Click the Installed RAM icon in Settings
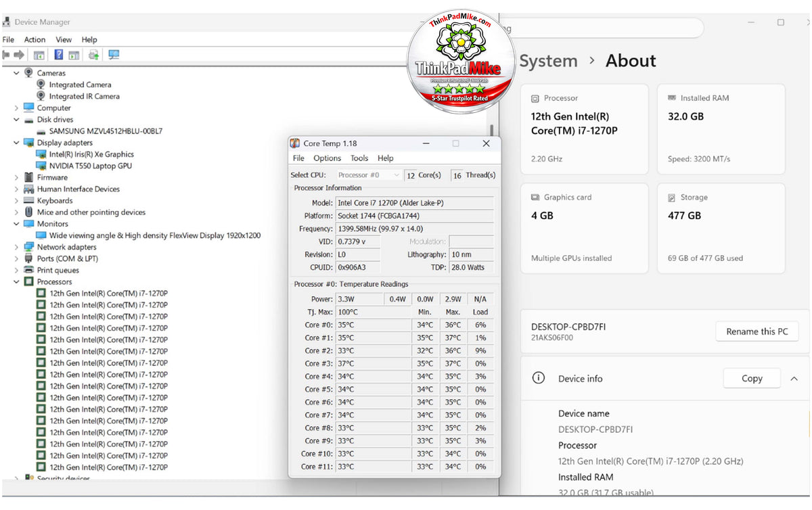 [x=672, y=98]
